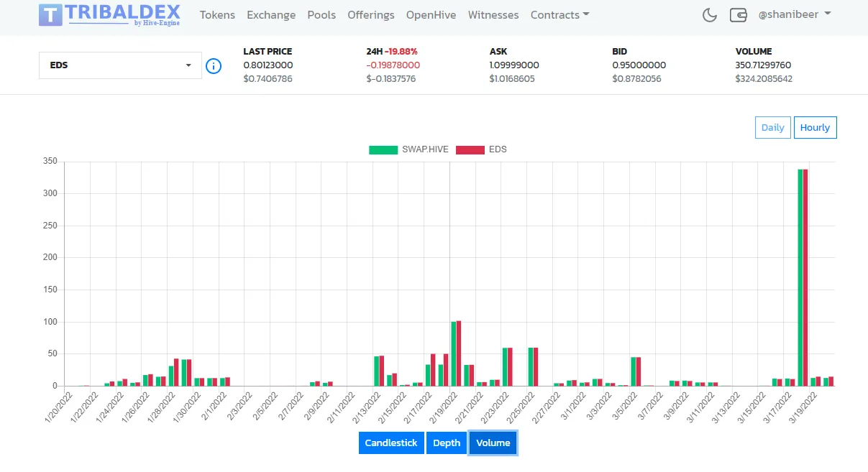Image resolution: width=868 pixels, height=472 pixels.
Task: Switch chart to Hourly view
Action: point(815,127)
